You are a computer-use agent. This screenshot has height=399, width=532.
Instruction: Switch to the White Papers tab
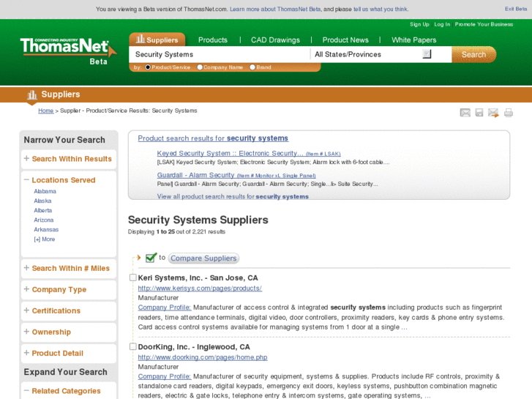click(414, 40)
